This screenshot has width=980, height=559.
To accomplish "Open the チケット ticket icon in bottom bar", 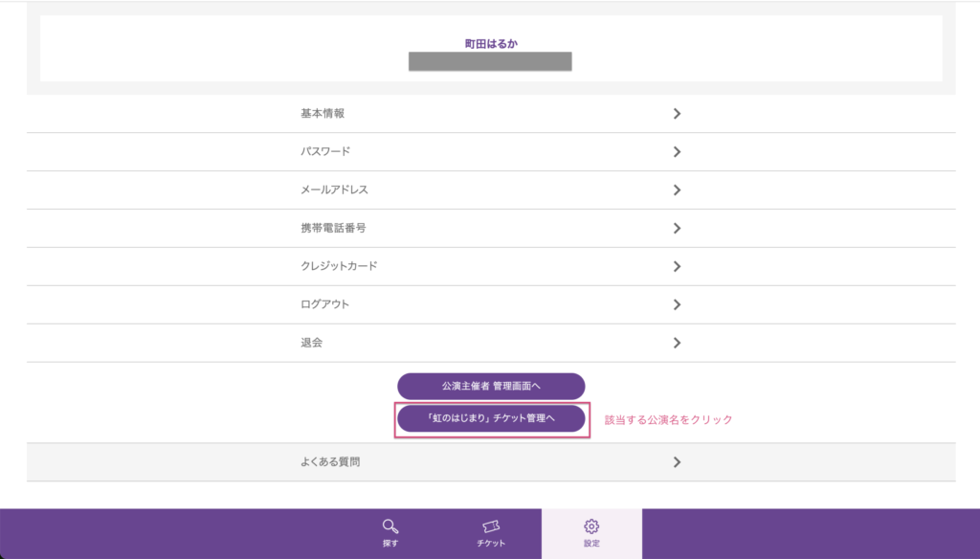I will click(491, 526).
